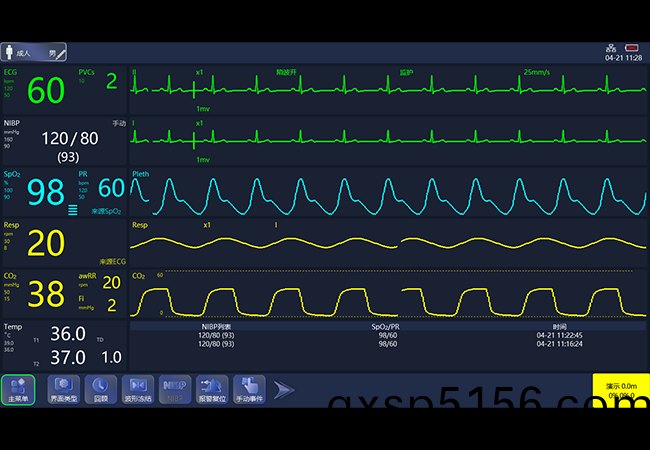The height and width of the screenshot is (450, 650).
Task: Open the Pleth waveform label
Action: point(141,174)
